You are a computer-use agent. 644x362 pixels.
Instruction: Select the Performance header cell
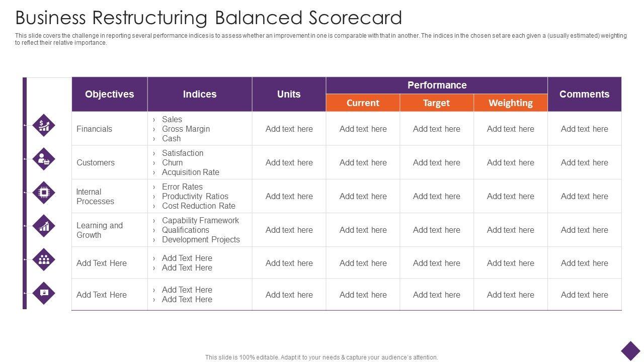point(437,85)
